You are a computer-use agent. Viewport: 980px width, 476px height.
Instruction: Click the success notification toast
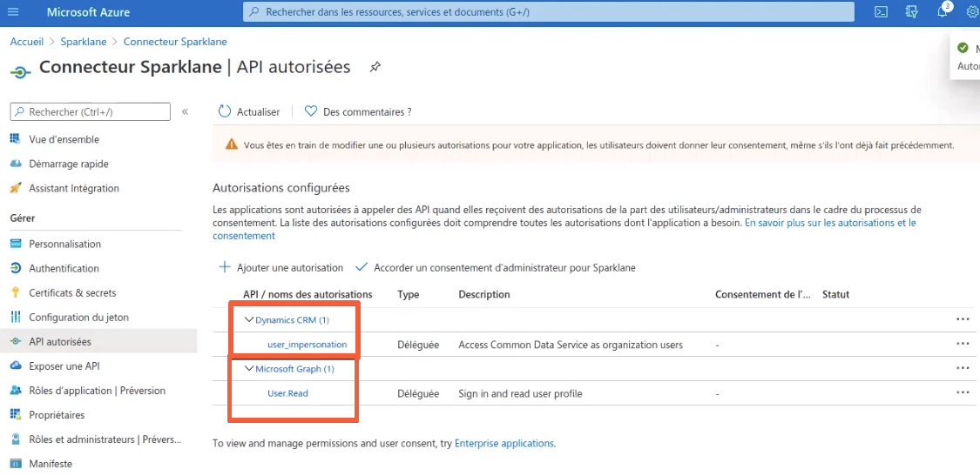click(x=965, y=57)
